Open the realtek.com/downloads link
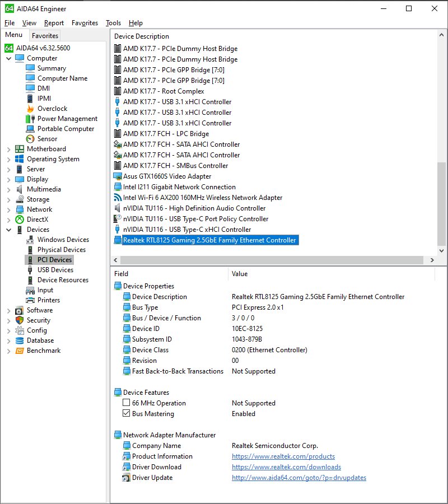The height and width of the screenshot is (504, 448). (x=286, y=467)
